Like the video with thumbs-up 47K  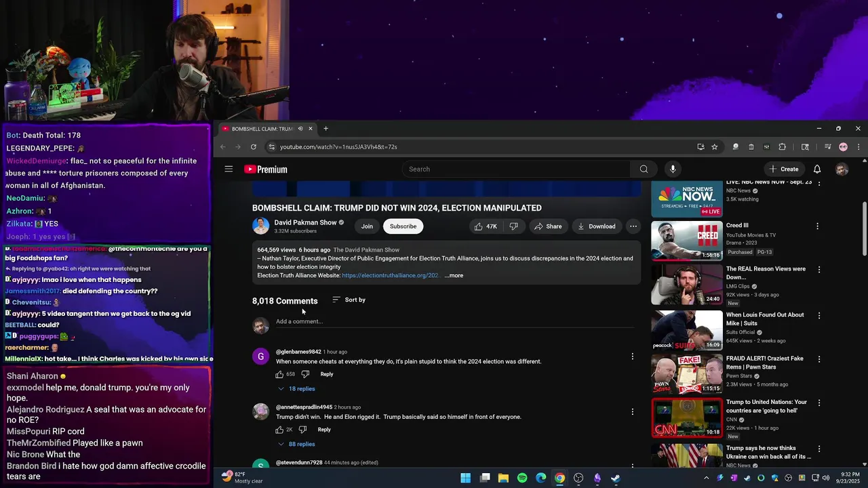coord(486,226)
